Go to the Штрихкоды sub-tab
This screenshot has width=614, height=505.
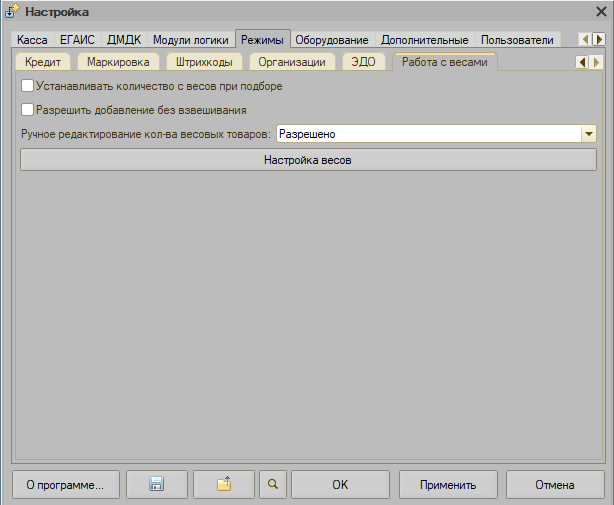(203, 62)
